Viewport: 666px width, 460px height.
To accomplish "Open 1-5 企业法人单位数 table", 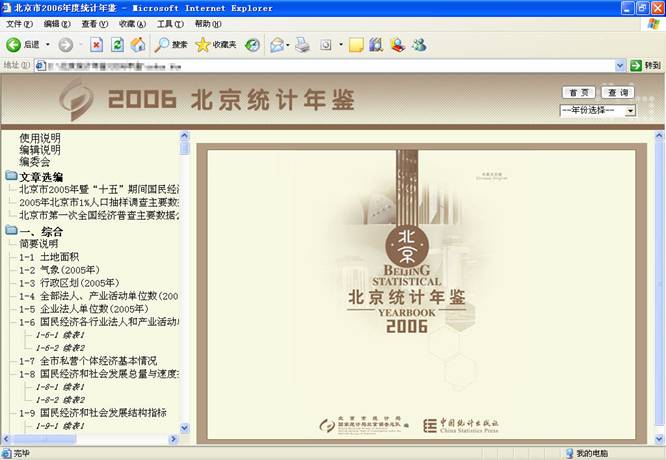I will 84,309.
